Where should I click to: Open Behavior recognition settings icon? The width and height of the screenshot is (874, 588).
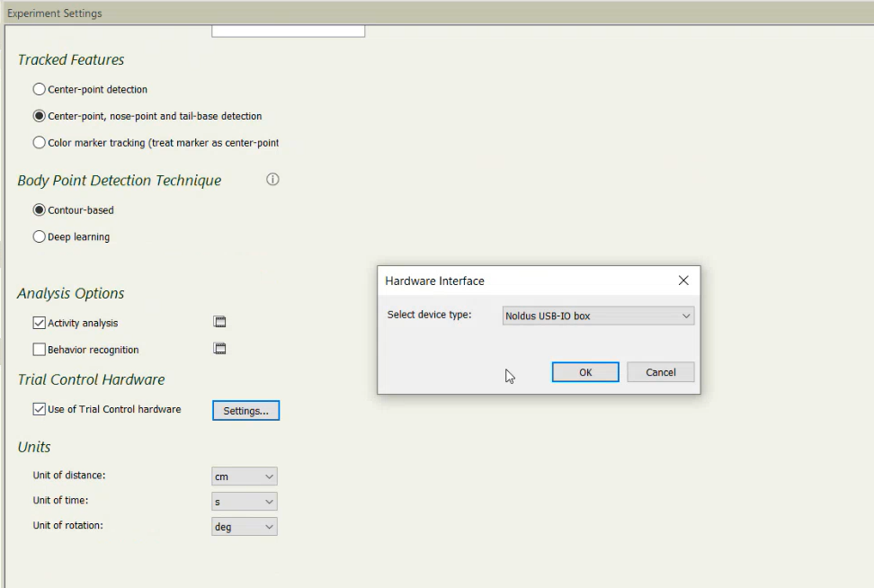219,349
